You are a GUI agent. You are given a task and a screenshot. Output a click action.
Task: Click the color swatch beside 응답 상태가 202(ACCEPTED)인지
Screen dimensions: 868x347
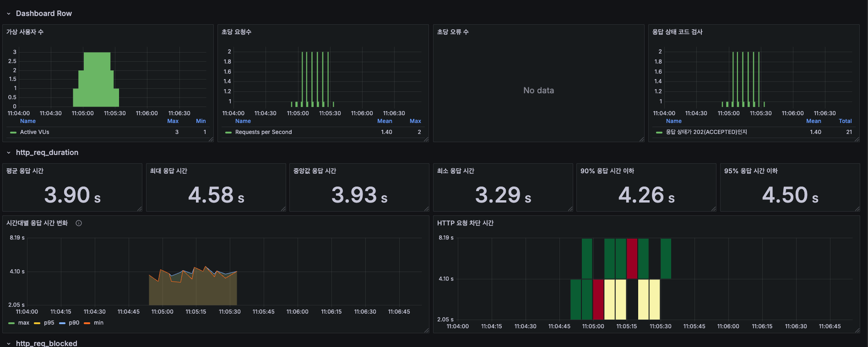659,132
